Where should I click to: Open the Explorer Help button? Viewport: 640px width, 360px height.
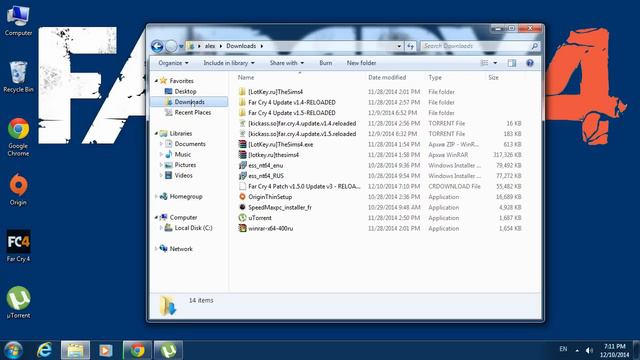coord(530,63)
